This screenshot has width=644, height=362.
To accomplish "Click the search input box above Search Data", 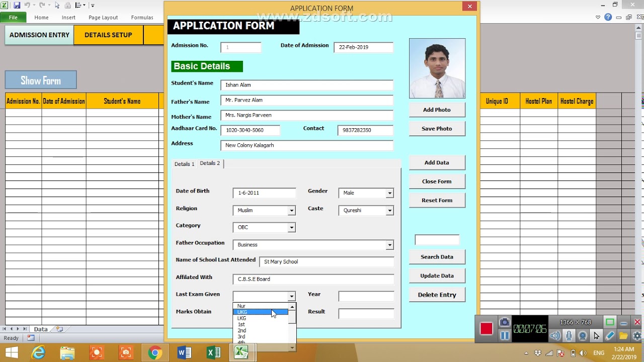I will (437, 240).
